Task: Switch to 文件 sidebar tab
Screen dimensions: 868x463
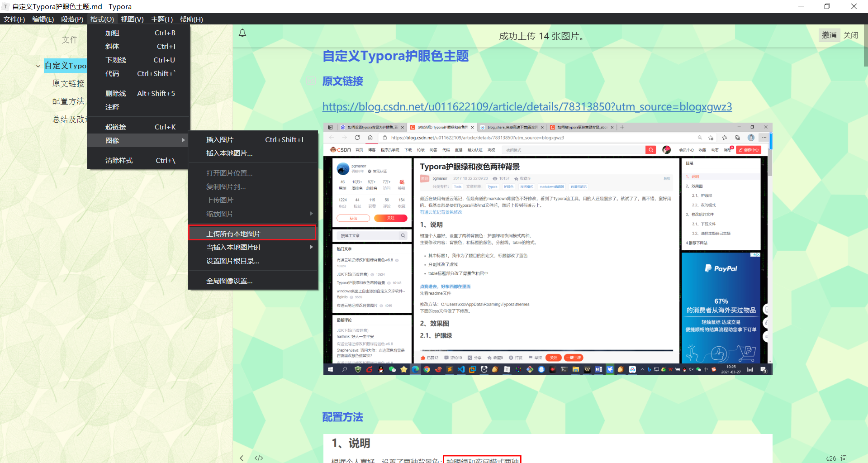Action: [x=70, y=40]
